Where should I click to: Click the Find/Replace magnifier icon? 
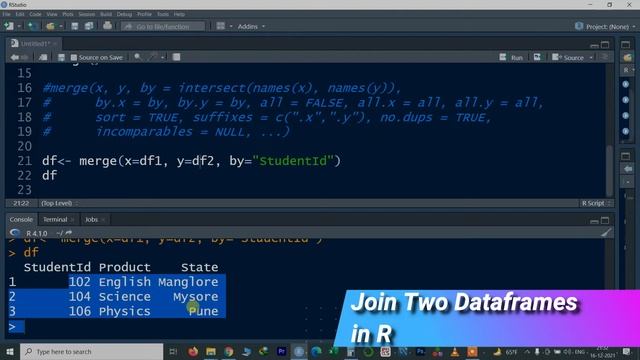coord(138,57)
